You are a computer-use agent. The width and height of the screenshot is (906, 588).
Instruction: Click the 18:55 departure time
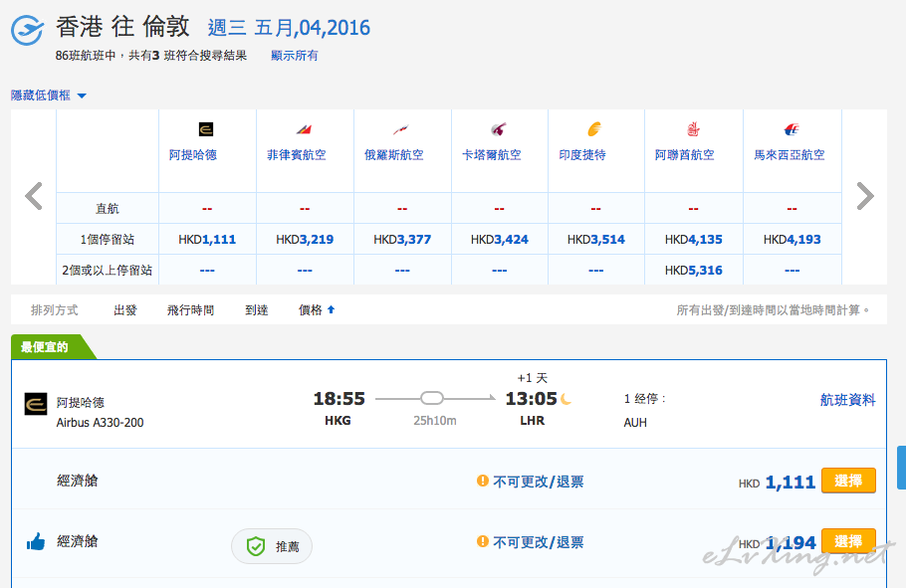[x=339, y=399]
